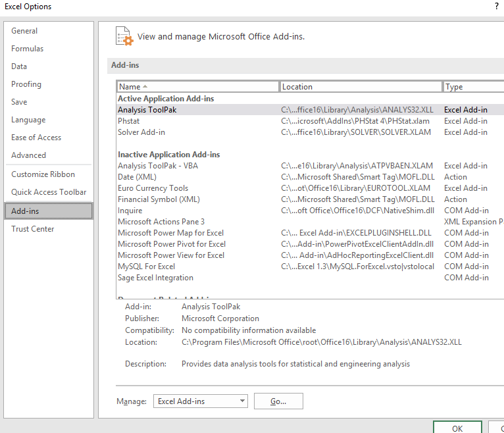
Task: Click the Go button
Action: pyautogui.click(x=278, y=401)
